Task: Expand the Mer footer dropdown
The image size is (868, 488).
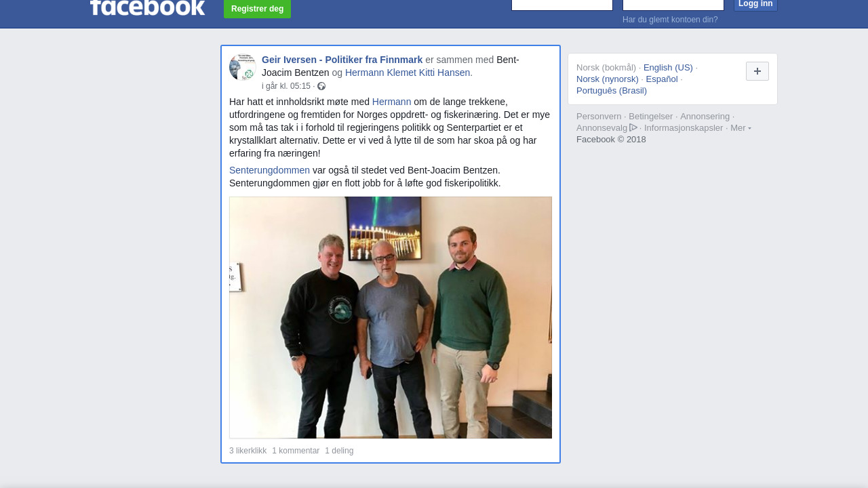Action: 741,128
